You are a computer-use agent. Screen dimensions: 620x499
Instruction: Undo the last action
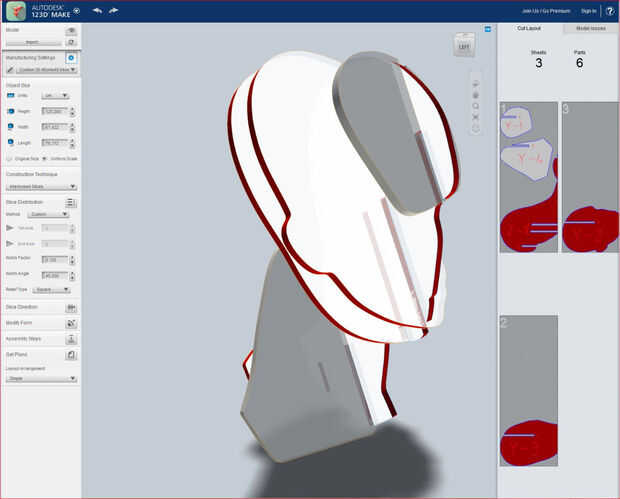[x=97, y=11]
